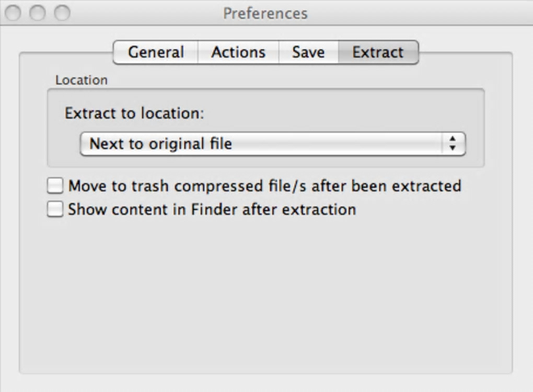533x392 pixels.
Task: Click the 'Preferences' window title text
Action: 265,13
